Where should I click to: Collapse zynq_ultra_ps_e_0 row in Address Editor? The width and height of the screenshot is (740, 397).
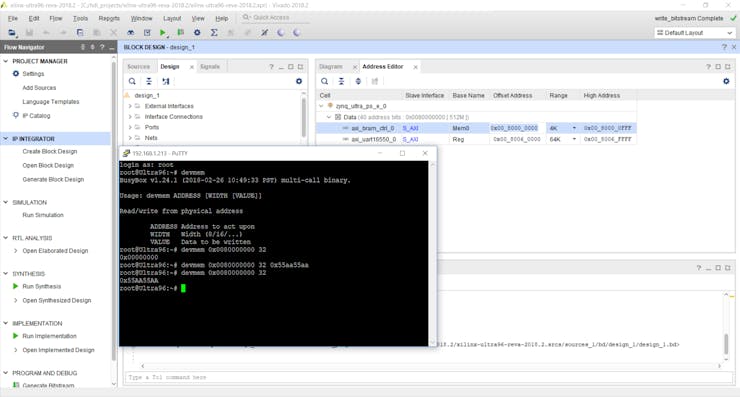click(x=321, y=106)
